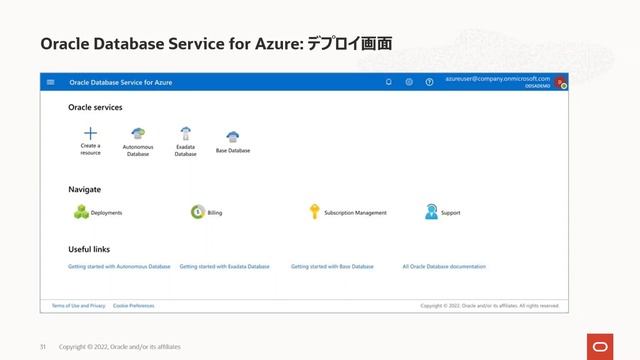Click the Deployments cubes icon

tap(81, 212)
